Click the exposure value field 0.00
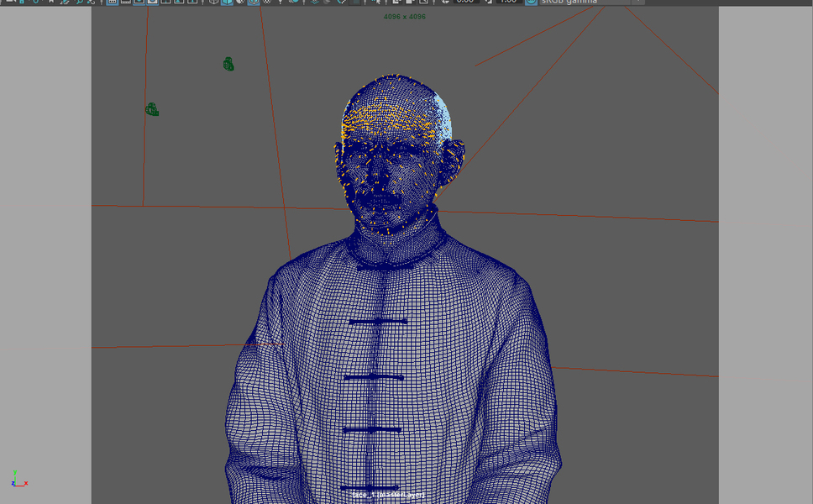The height and width of the screenshot is (504, 813). (466, 2)
